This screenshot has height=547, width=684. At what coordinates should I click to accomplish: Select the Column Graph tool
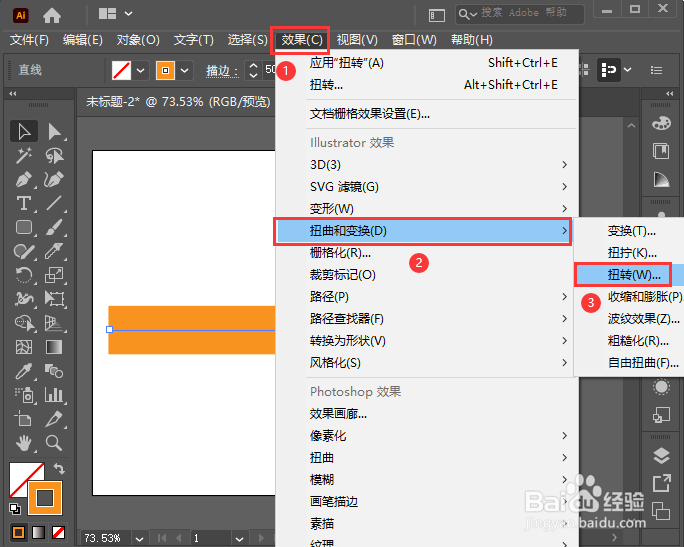click(54, 395)
